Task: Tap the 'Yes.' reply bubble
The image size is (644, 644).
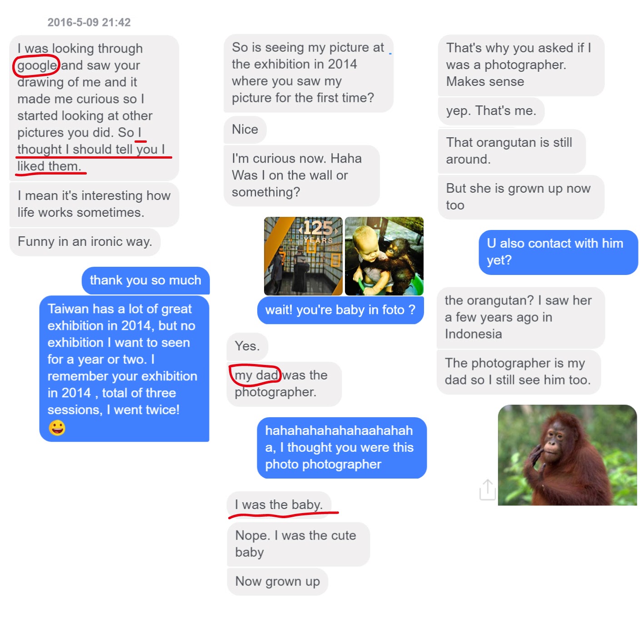Action: pyautogui.click(x=247, y=346)
